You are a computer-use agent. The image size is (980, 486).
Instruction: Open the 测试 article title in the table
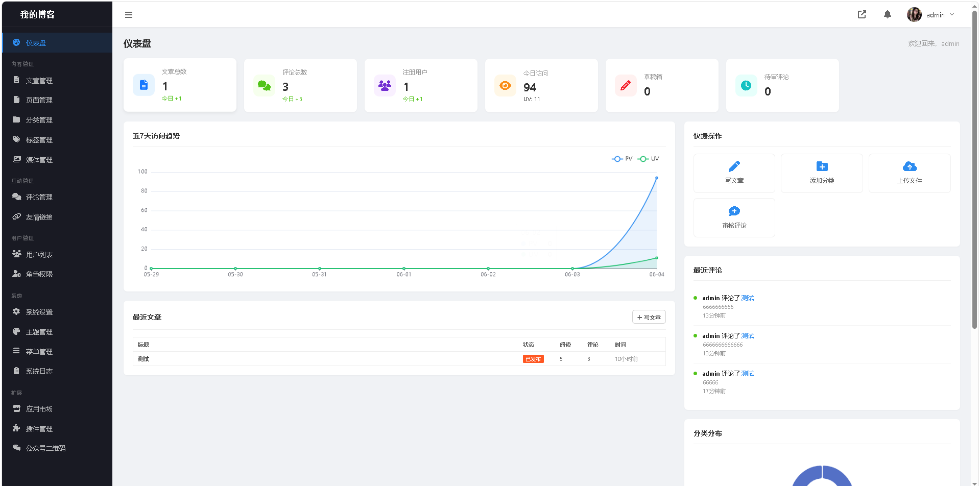click(144, 359)
